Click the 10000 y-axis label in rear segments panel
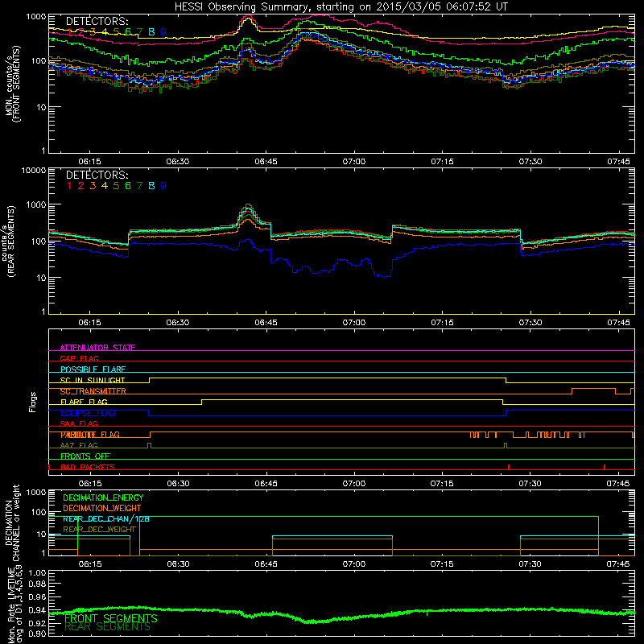This screenshot has width=644, height=644. coord(34,170)
